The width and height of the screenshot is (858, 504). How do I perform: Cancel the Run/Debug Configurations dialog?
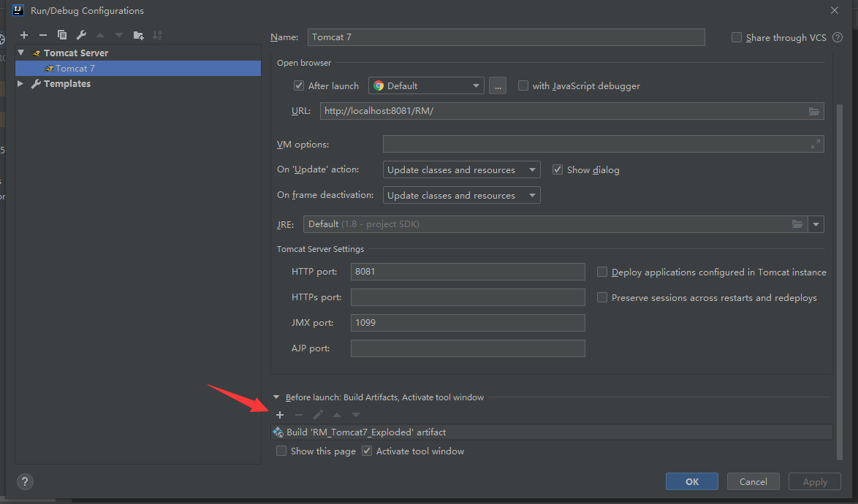click(753, 481)
